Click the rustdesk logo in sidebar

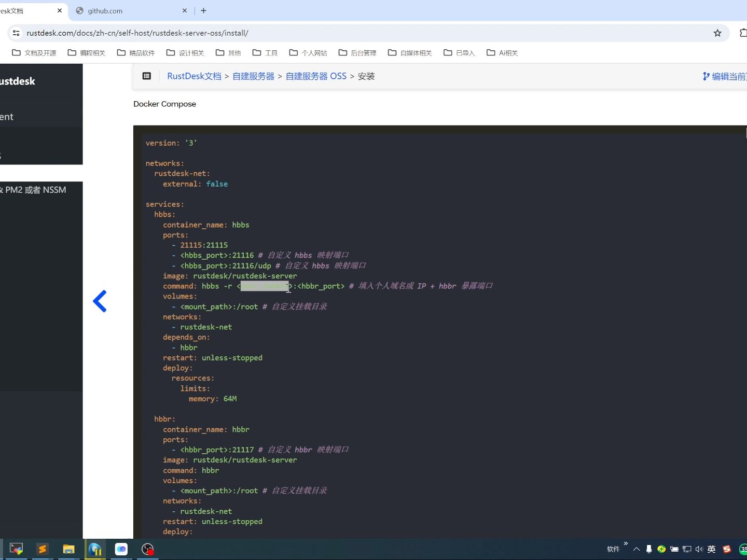coord(18,81)
